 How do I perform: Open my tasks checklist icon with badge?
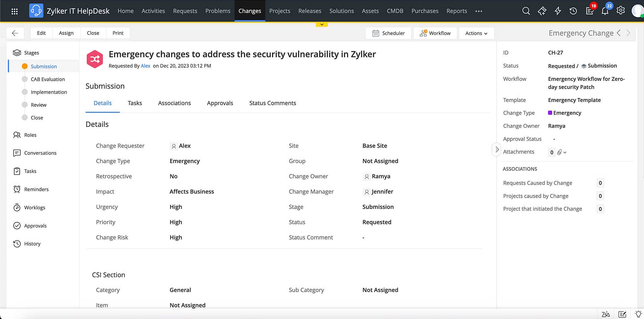[x=590, y=11]
